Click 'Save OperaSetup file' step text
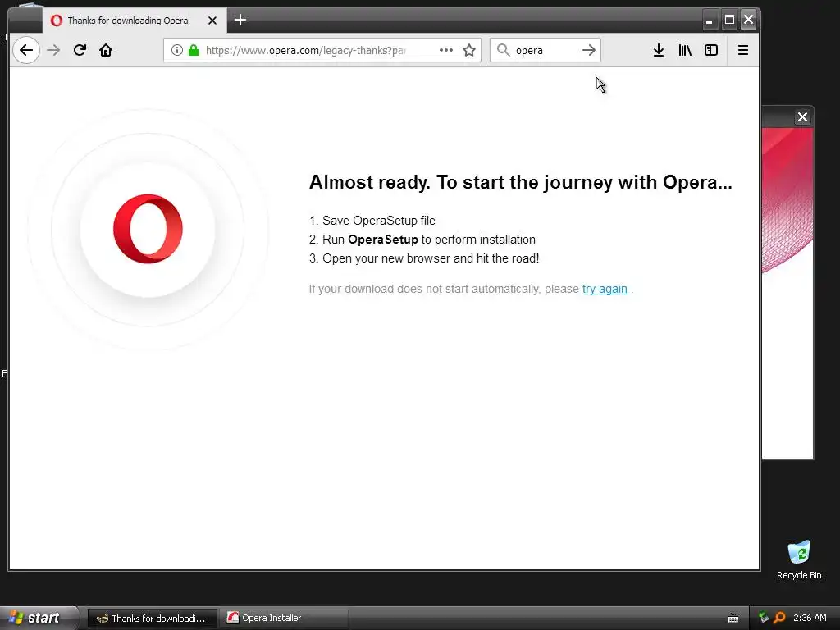The image size is (840, 630). coord(379,221)
